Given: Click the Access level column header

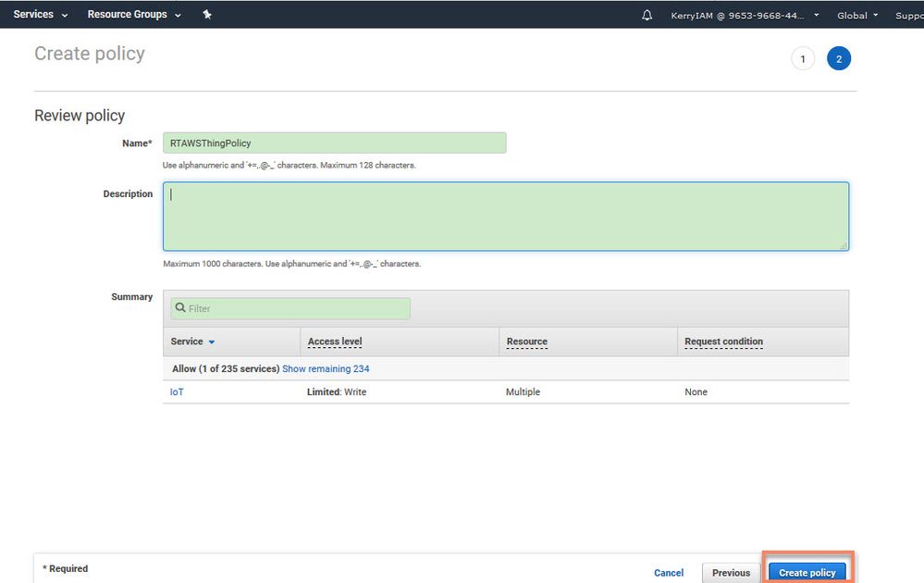Looking at the screenshot, I should click(x=335, y=341).
